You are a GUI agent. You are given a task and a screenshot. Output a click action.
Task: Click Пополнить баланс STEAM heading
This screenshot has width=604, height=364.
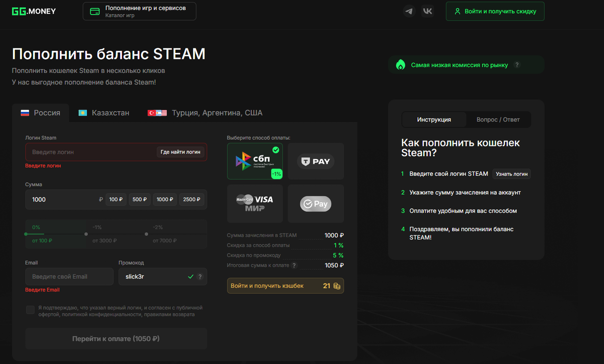coord(109,54)
